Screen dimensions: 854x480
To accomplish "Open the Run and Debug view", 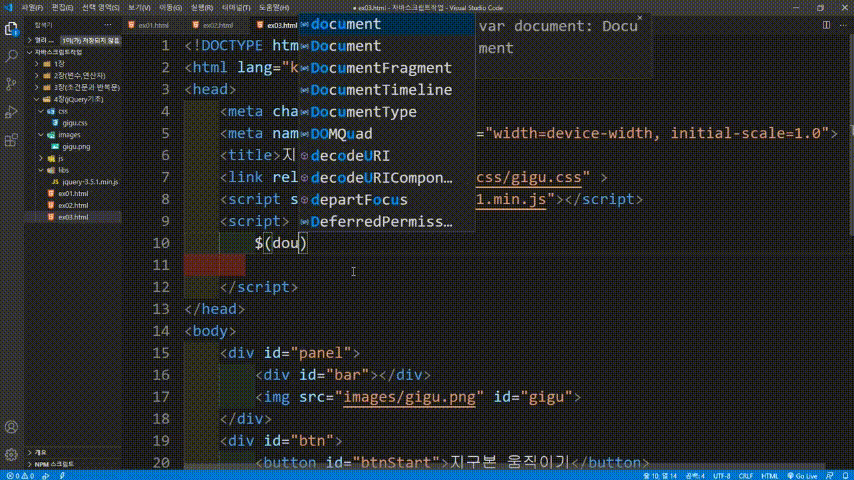I will [x=11, y=112].
